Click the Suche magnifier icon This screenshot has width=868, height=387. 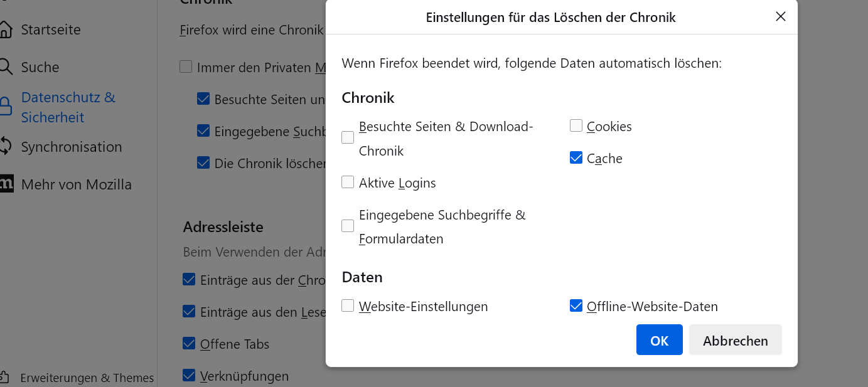(x=5, y=67)
